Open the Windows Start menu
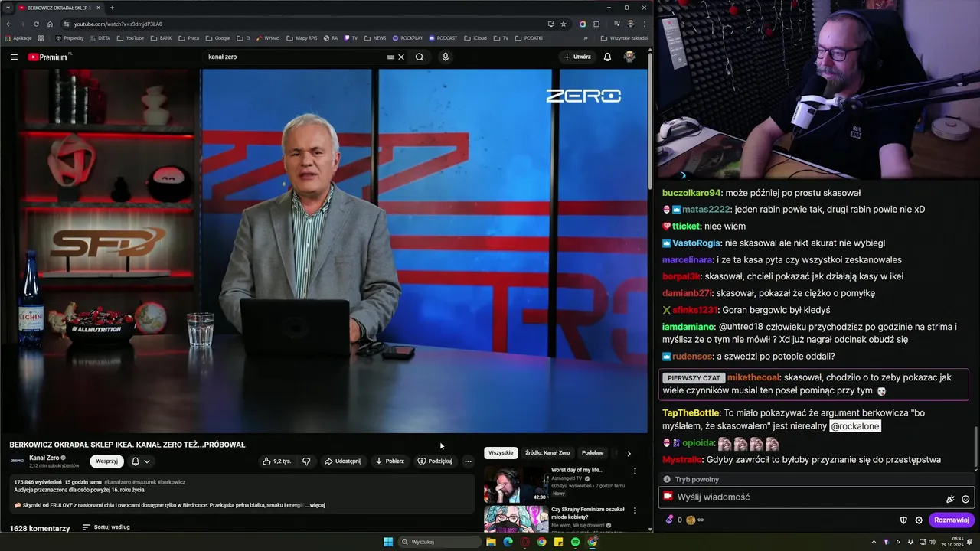The image size is (980, 551). (388, 542)
